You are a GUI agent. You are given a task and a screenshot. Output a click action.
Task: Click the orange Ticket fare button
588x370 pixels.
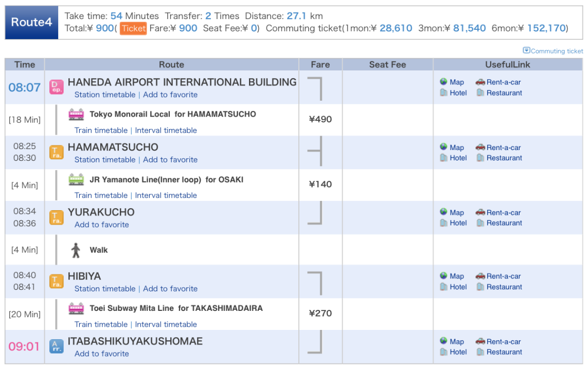134,28
